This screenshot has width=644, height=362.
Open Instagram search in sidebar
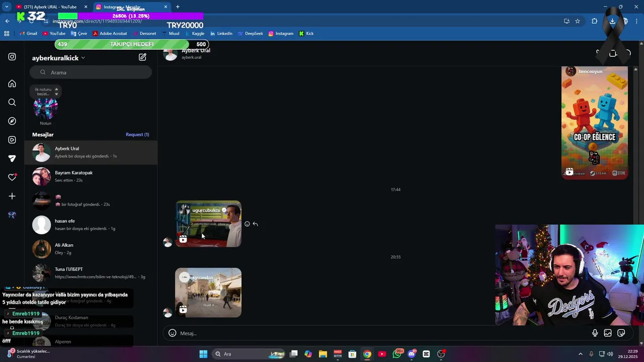12,103
